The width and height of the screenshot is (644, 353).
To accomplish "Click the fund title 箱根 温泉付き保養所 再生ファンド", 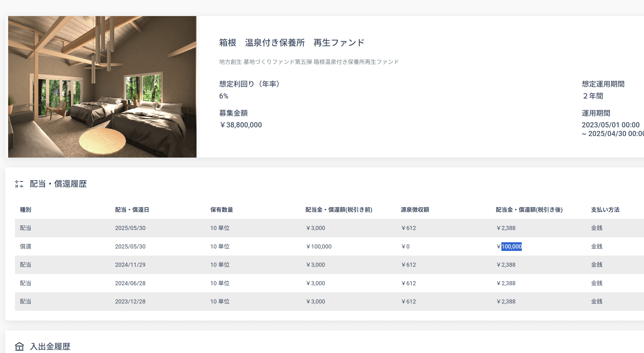I will (292, 43).
